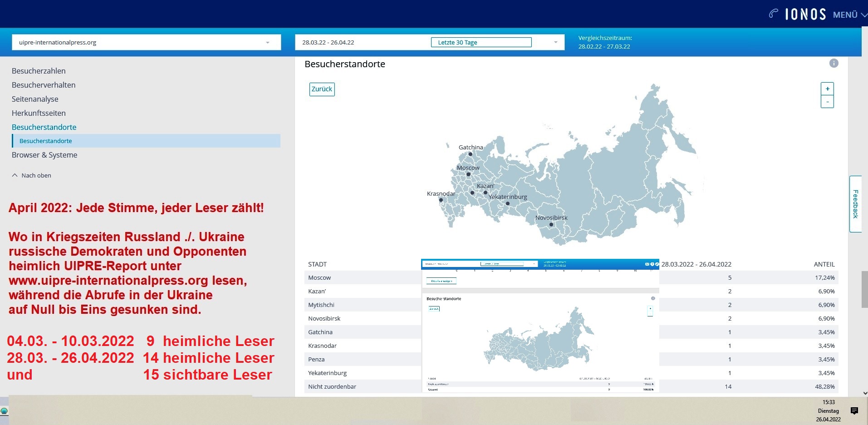The image size is (868, 425).
Task: Open the Feedback side tab
Action: (x=855, y=204)
